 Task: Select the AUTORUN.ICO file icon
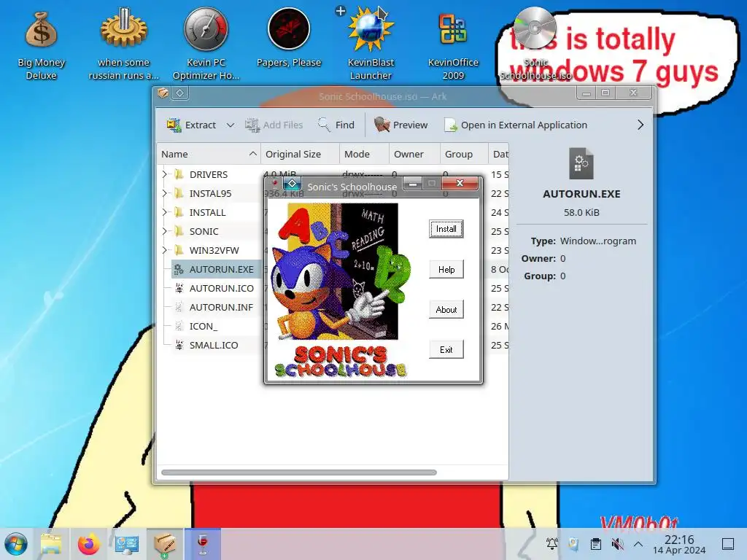179,288
